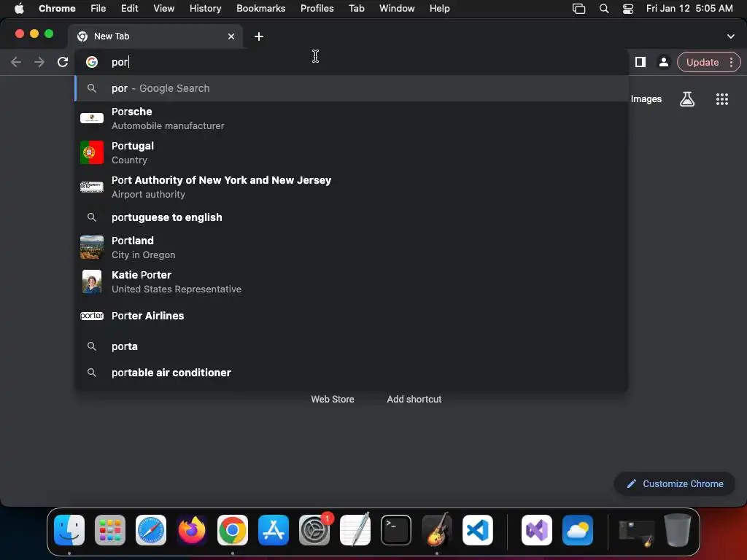Viewport: 747px width, 560px height.
Task: Open Control Center in menu bar
Action: click(x=628, y=9)
